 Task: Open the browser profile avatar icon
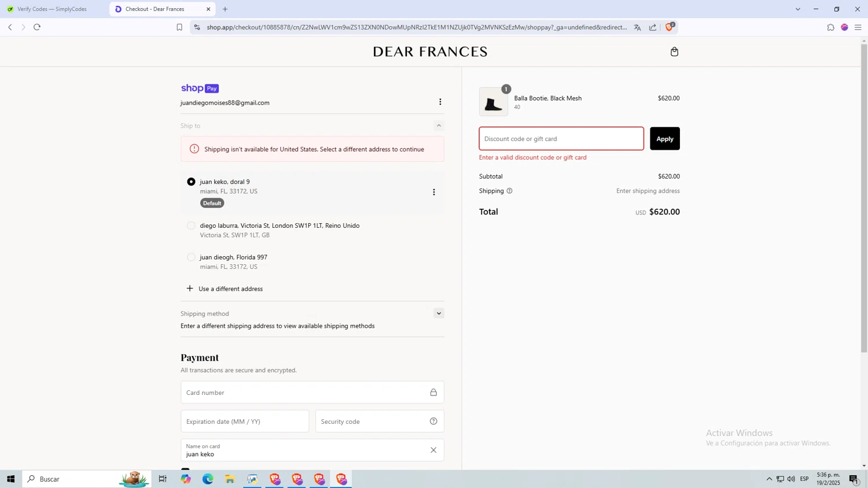coord(844,27)
